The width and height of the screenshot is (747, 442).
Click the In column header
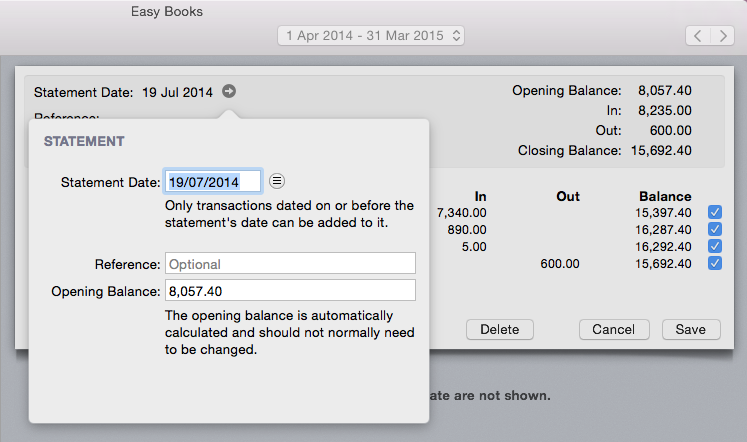(x=480, y=196)
